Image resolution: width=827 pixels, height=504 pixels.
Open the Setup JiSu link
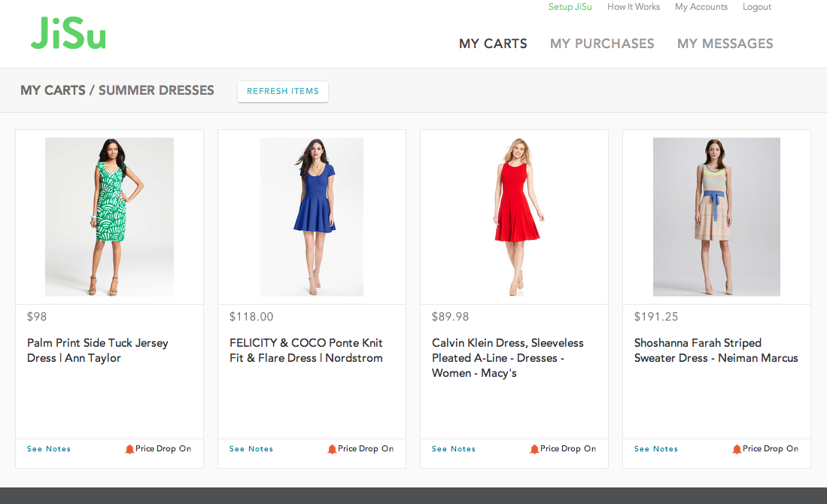[570, 7]
